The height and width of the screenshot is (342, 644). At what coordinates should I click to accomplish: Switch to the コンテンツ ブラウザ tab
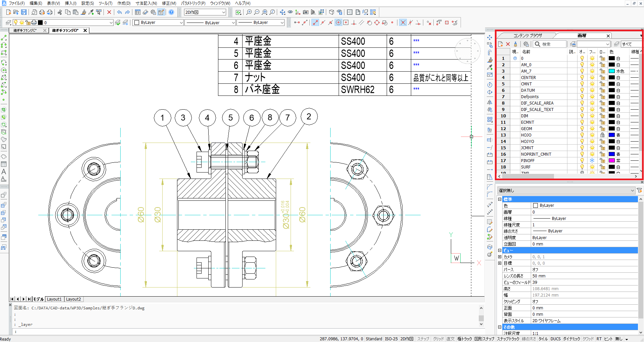click(527, 35)
